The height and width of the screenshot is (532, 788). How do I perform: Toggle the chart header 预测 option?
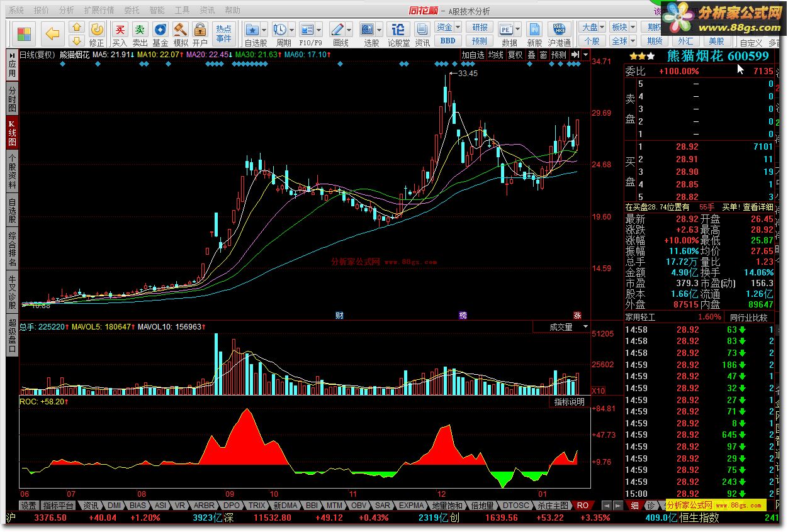559,55
